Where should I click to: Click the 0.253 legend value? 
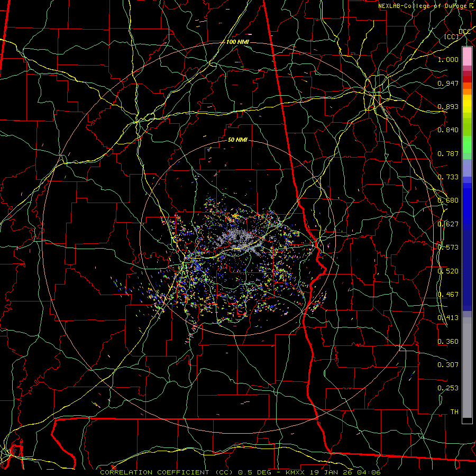coord(448,388)
